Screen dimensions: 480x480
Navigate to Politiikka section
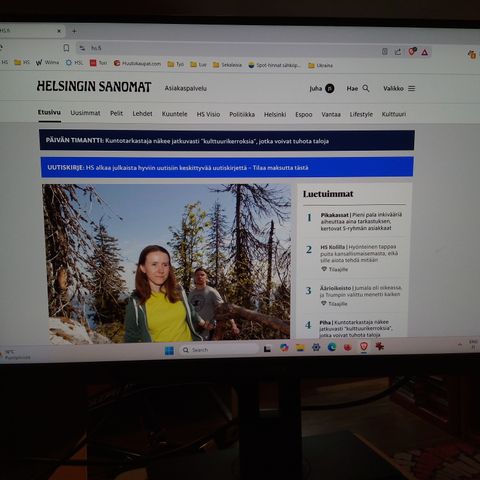click(242, 114)
